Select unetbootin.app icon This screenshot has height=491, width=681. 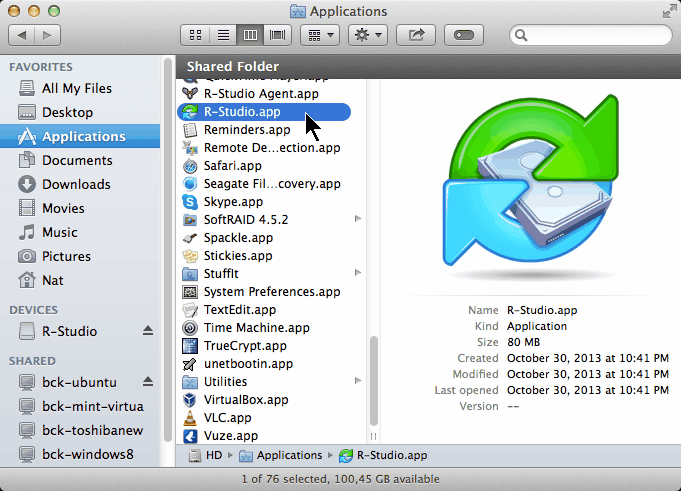190,364
